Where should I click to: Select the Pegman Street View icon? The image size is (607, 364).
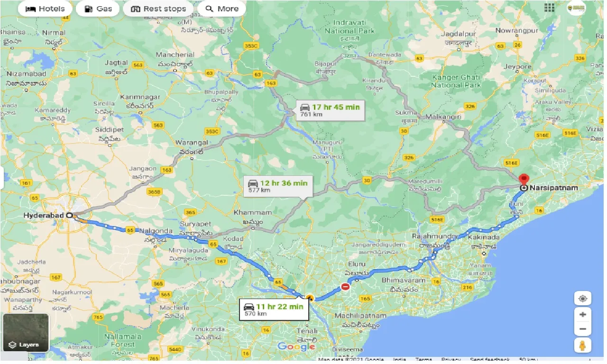point(582,345)
